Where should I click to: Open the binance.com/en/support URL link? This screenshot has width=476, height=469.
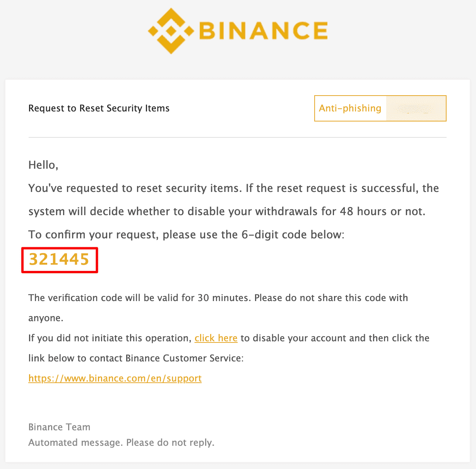115,378
